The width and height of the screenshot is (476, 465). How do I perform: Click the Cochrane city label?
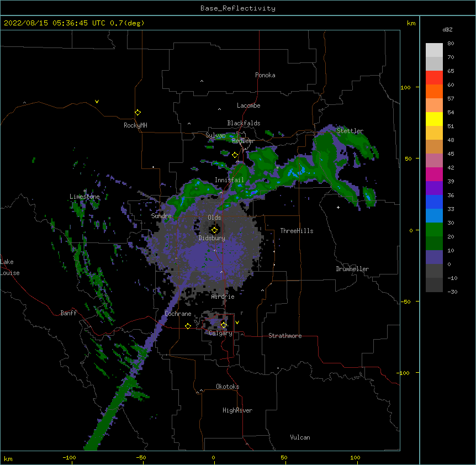pos(178,314)
